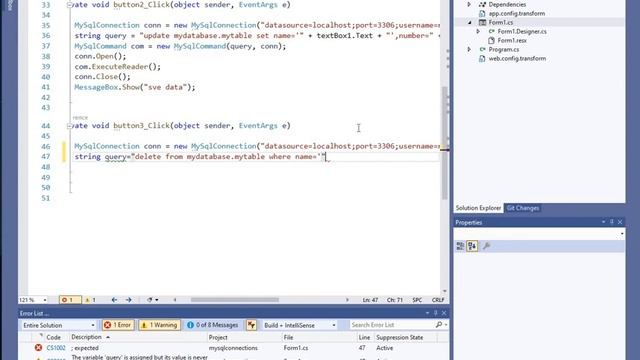Open the Entire Solution scope dropdown

(59, 325)
